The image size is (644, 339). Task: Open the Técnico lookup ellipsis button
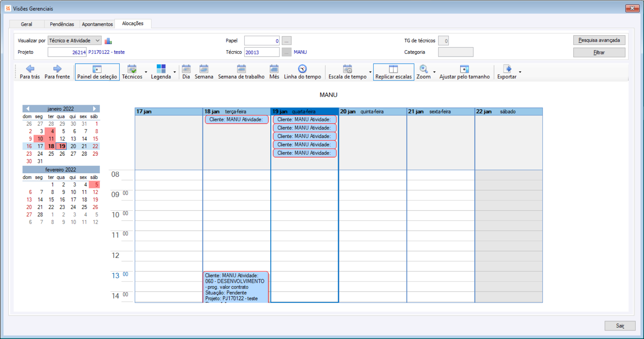pyautogui.click(x=286, y=52)
